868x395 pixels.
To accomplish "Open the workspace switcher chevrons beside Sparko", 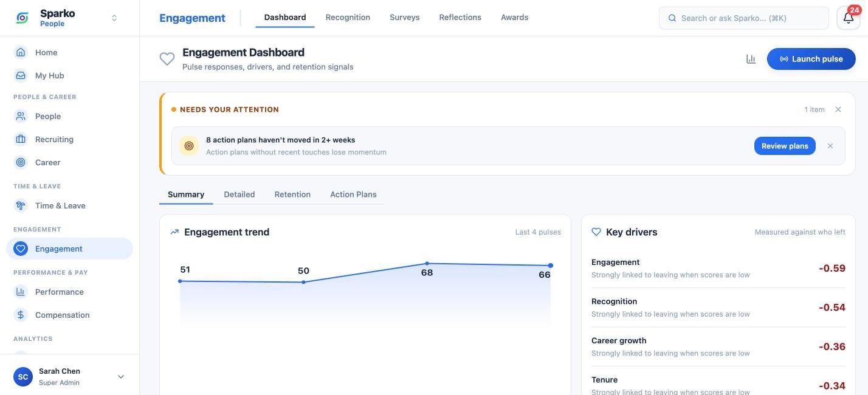I will click(114, 18).
